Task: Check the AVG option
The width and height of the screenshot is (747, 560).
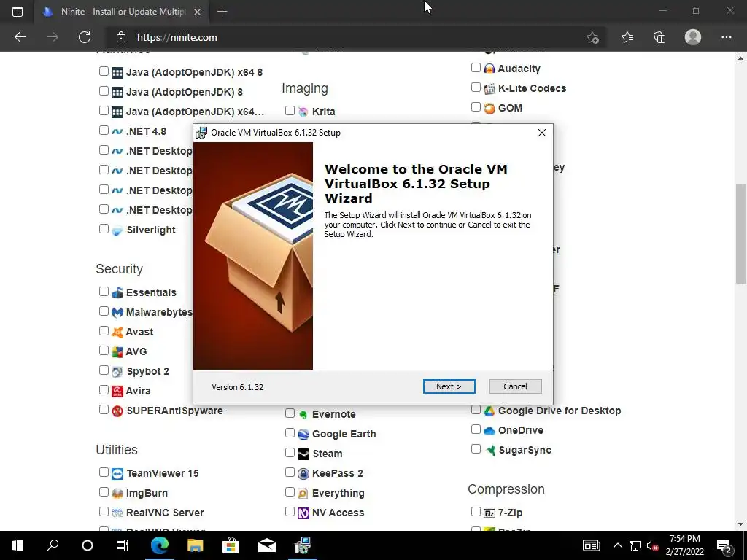Action: tap(104, 351)
